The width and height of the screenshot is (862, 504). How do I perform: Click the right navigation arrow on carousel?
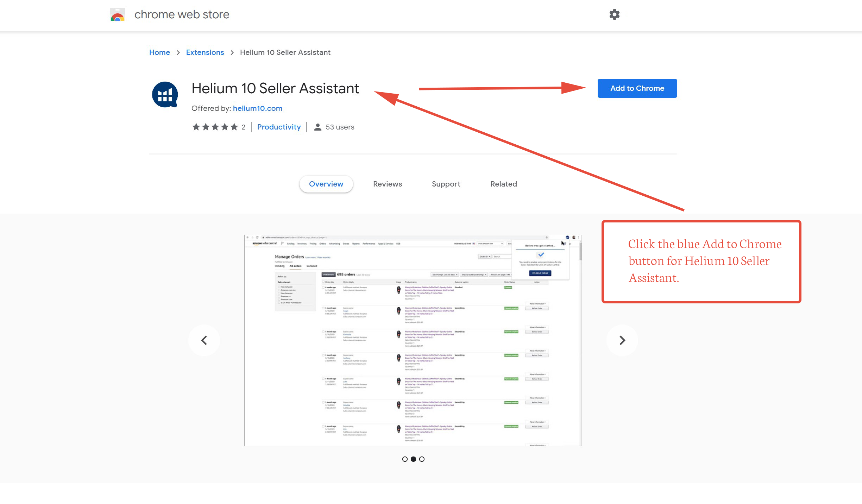[622, 340]
